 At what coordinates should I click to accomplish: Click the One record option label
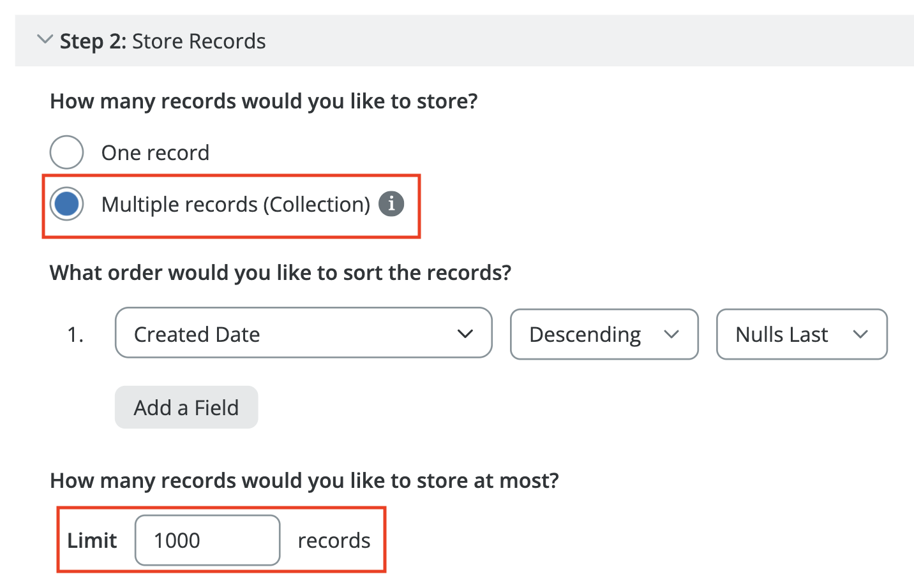(x=155, y=153)
